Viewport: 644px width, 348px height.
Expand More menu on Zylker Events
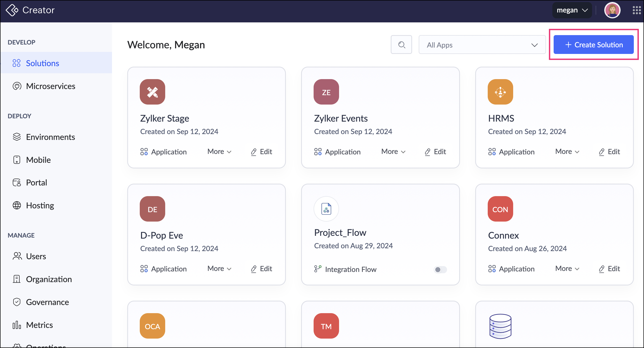click(393, 152)
